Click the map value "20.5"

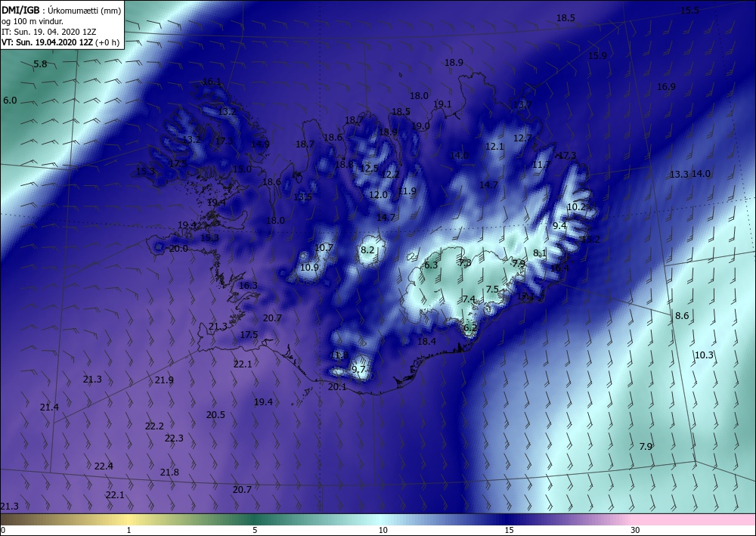pyautogui.click(x=215, y=414)
